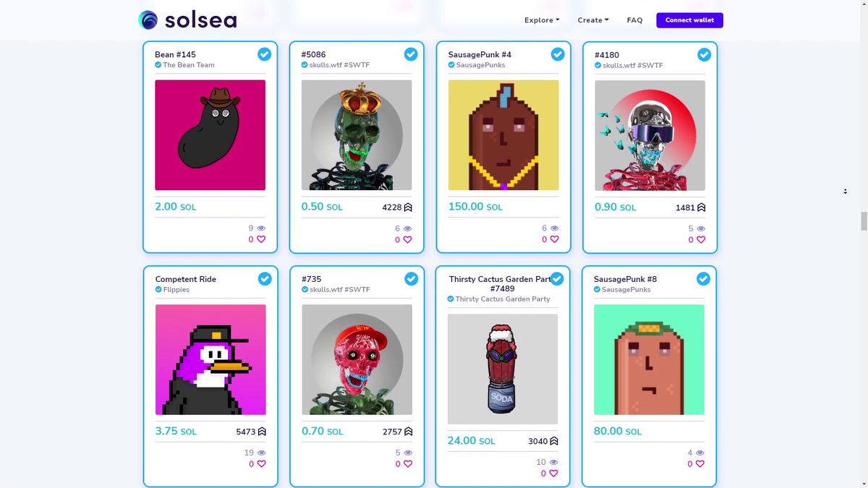Toggle like on Thirsty Cactus Garden Party #7489
The height and width of the screenshot is (488, 868).
pyautogui.click(x=553, y=474)
